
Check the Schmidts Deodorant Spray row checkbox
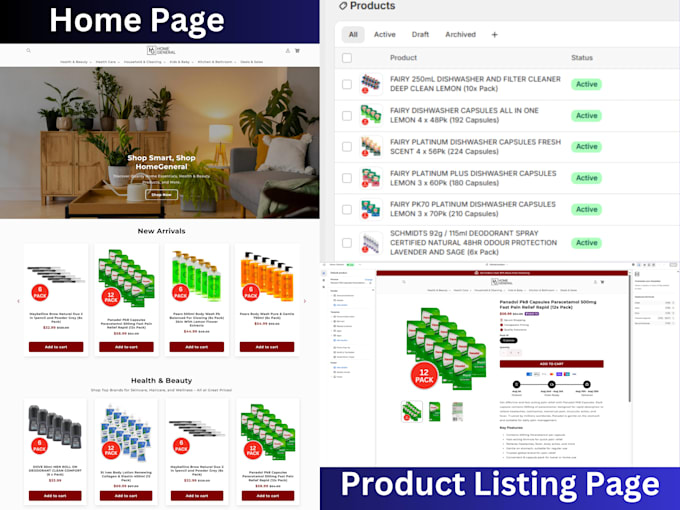click(347, 243)
